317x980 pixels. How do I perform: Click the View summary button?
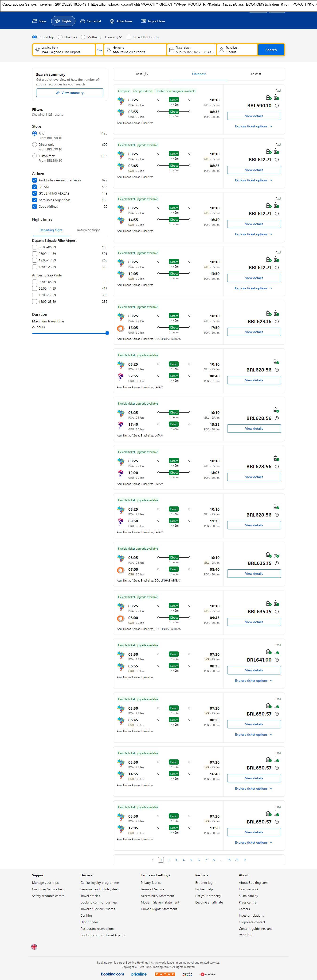point(70,93)
